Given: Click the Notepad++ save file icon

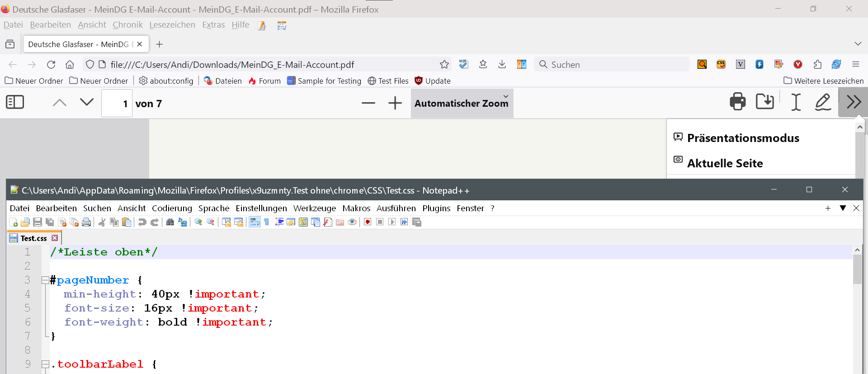Looking at the screenshot, I should coord(38,222).
